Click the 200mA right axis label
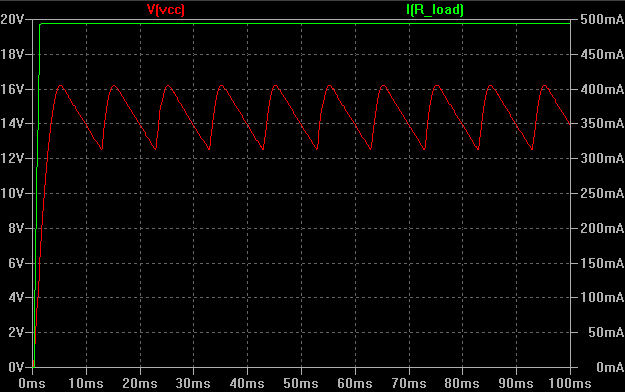The height and width of the screenshot is (392, 625). 602,228
